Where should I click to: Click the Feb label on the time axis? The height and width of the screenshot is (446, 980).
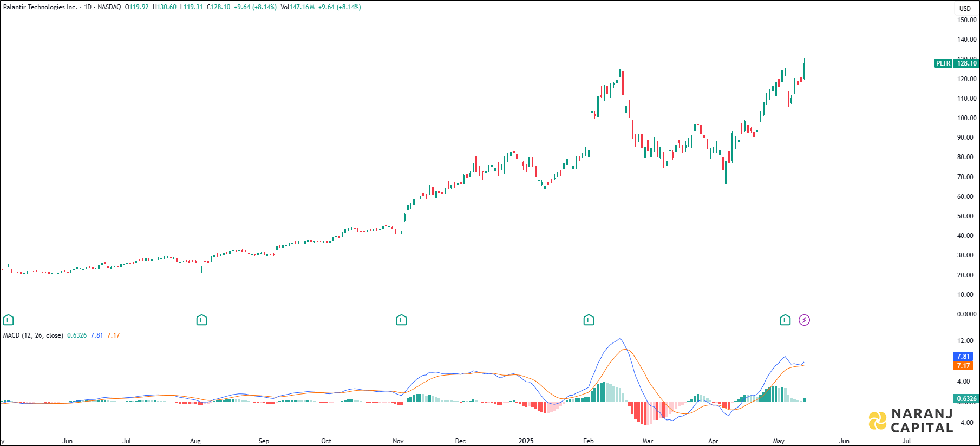click(589, 441)
